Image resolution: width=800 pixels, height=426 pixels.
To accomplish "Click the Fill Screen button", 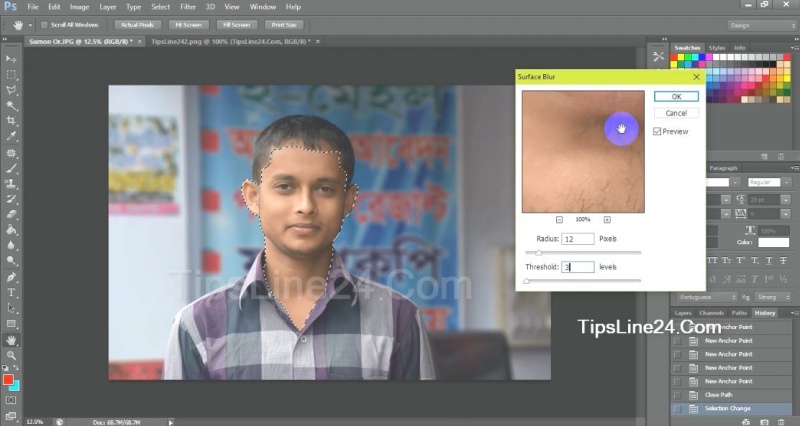I will point(236,24).
